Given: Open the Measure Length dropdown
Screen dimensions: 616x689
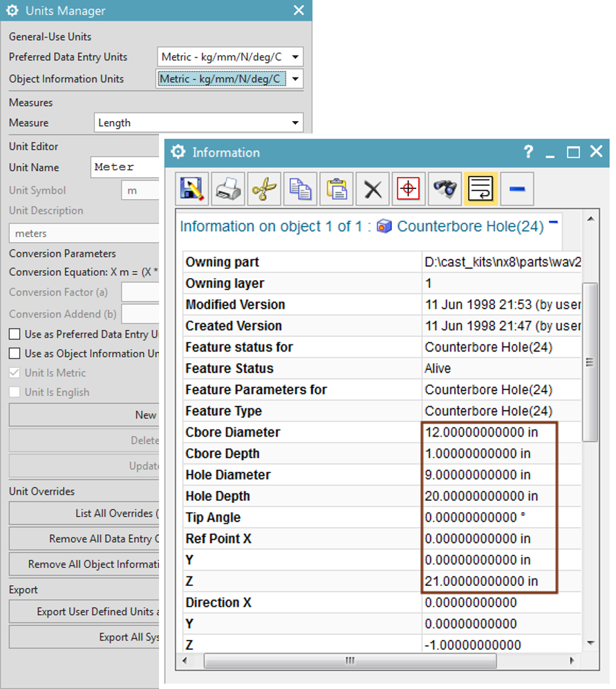Looking at the screenshot, I should pyautogui.click(x=198, y=122).
